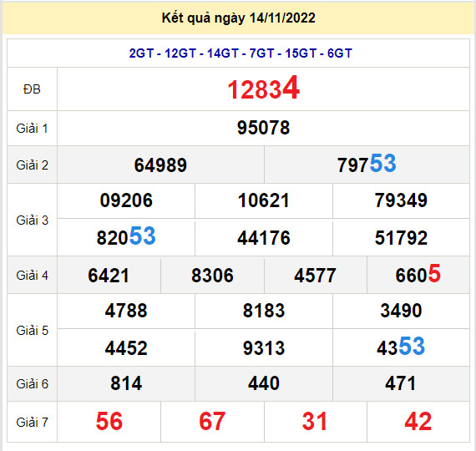
Task: Select the Giải 3 number 82053
Action: (126, 236)
